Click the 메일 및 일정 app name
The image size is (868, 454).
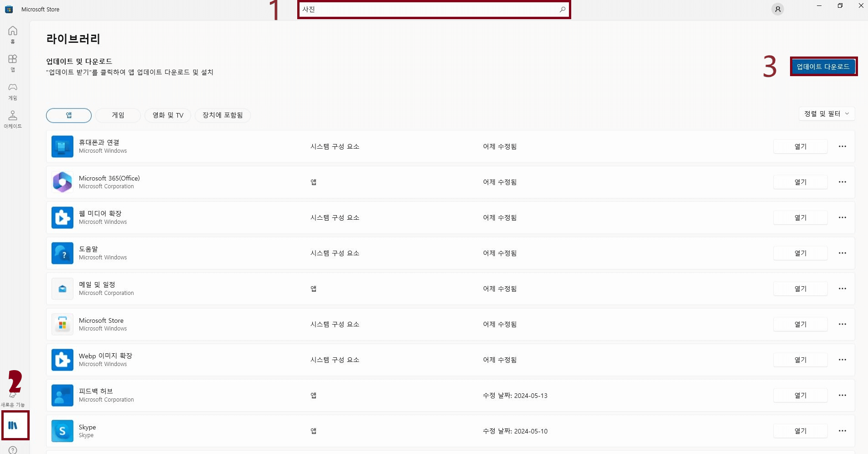click(x=97, y=284)
